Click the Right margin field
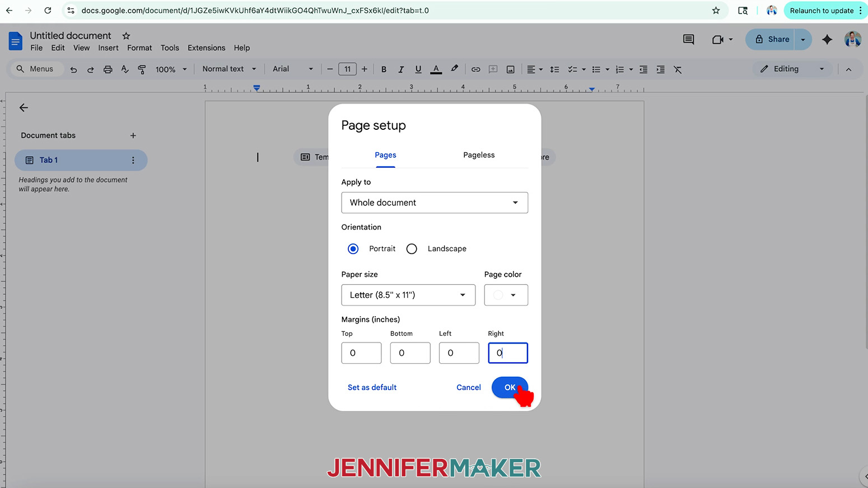This screenshot has width=868, height=488. (x=508, y=353)
